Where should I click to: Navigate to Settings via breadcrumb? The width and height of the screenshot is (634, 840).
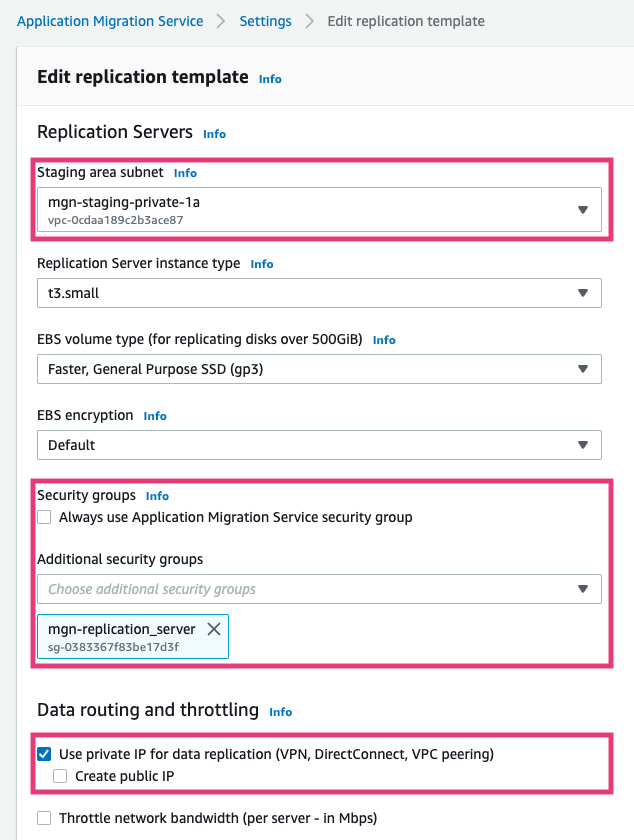[265, 20]
